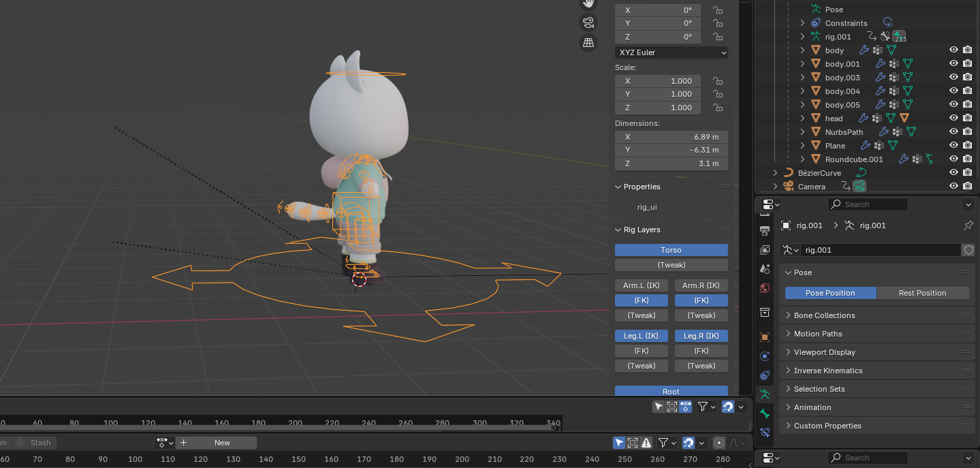This screenshot has height=468, width=980.
Task: Lock rotation X with its padlock
Action: click(717, 10)
